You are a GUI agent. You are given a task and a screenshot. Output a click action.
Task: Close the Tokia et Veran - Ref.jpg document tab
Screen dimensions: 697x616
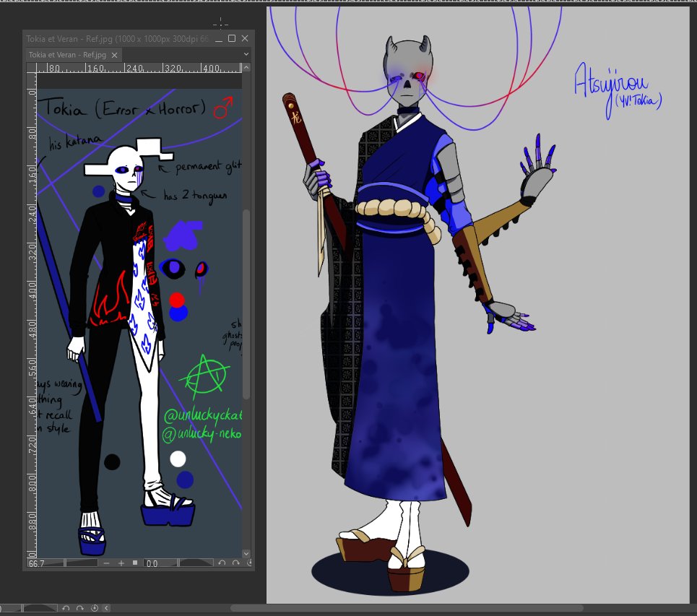coord(113,54)
